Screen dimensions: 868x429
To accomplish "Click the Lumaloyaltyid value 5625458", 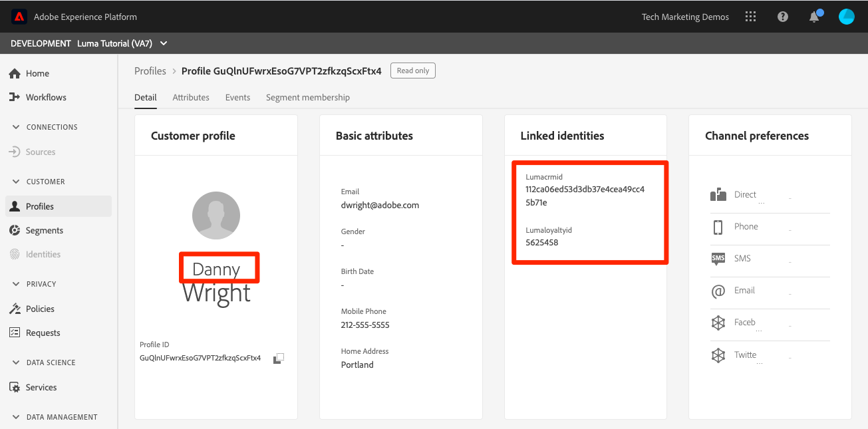I will (x=542, y=243).
